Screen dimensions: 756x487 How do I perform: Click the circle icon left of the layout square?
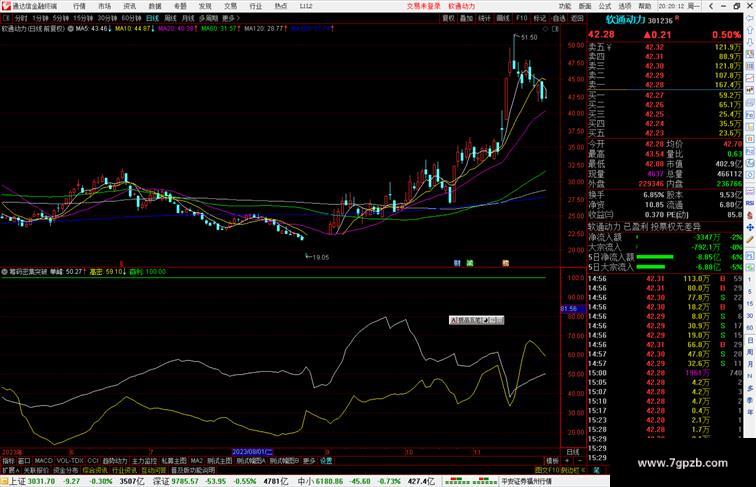[x=546, y=29]
